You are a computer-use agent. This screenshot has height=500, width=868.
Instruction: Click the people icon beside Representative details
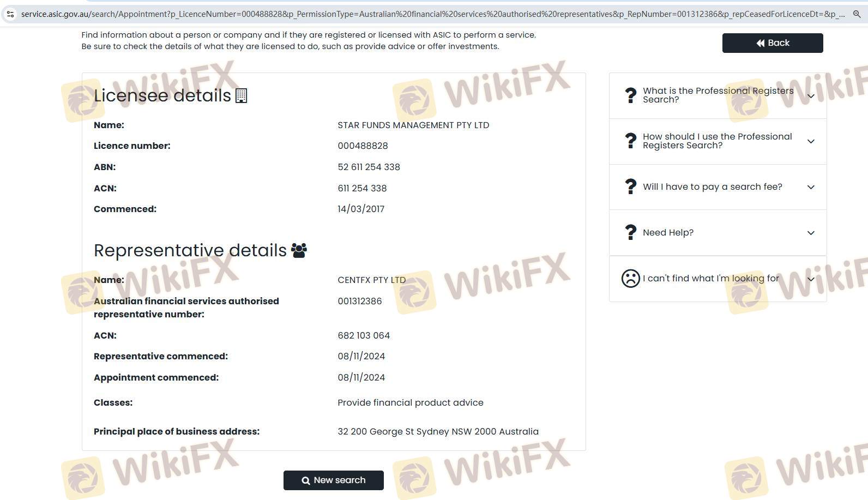299,250
